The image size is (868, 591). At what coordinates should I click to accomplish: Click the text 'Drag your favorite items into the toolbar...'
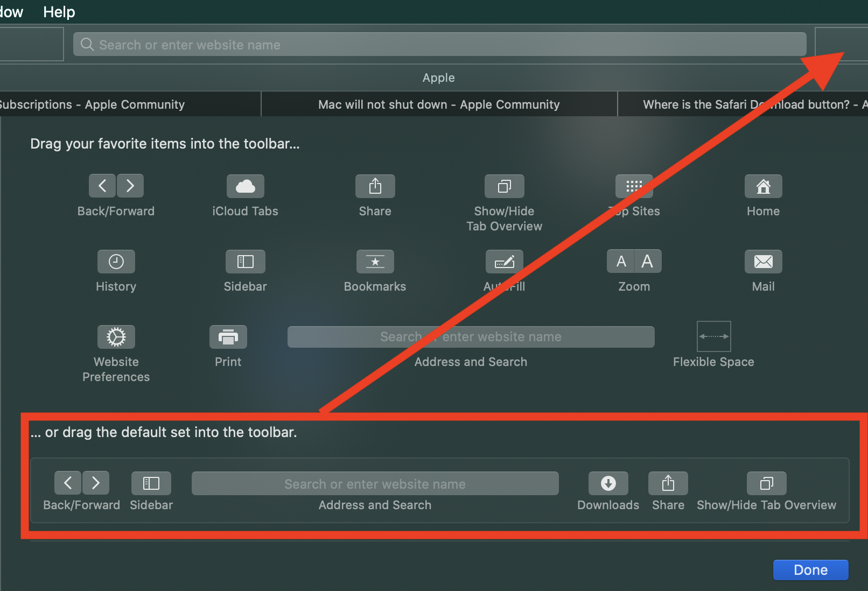[165, 144]
